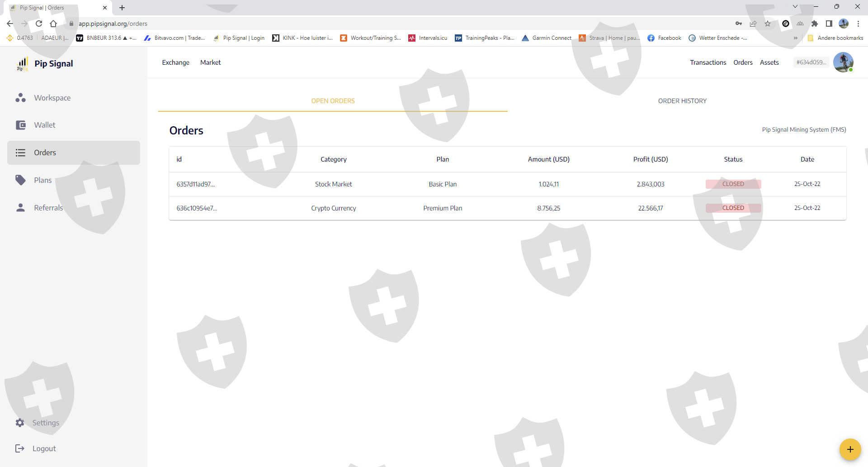The height and width of the screenshot is (467, 868).
Task: Switch to the OPEN ORDERS tab
Action: pyautogui.click(x=333, y=101)
